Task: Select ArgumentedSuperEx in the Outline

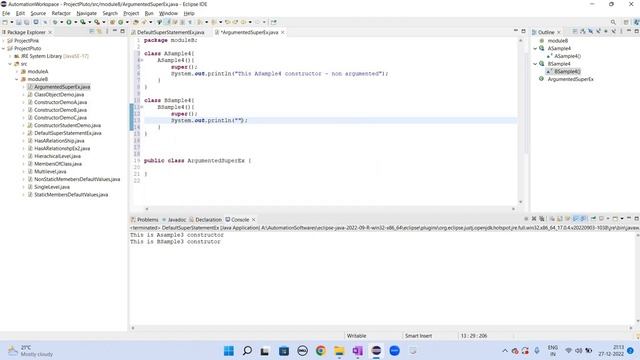Action: coord(570,79)
